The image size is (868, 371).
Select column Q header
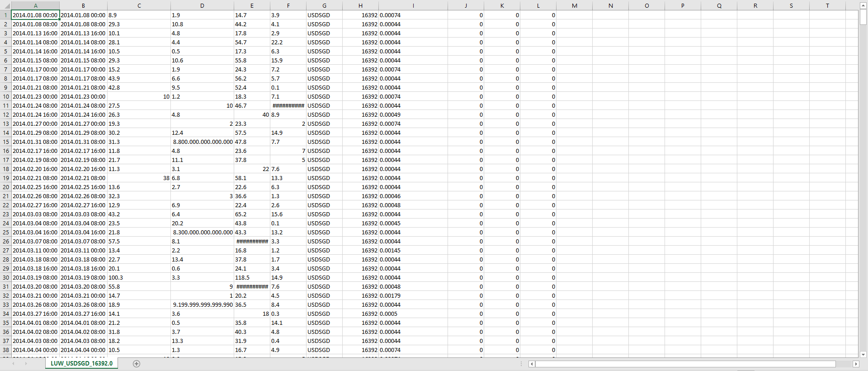click(x=719, y=6)
